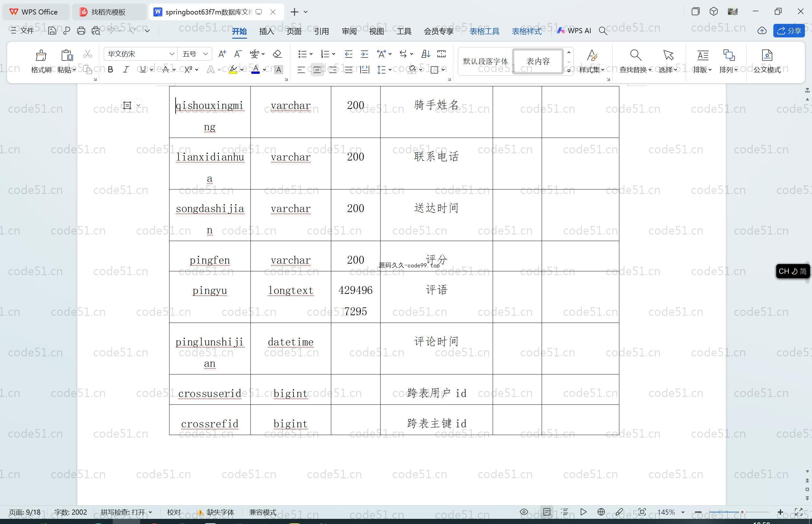Screen dimensions: 812x524
Task: Expand the numbered list dropdown arrow
Action: tap(334, 54)
